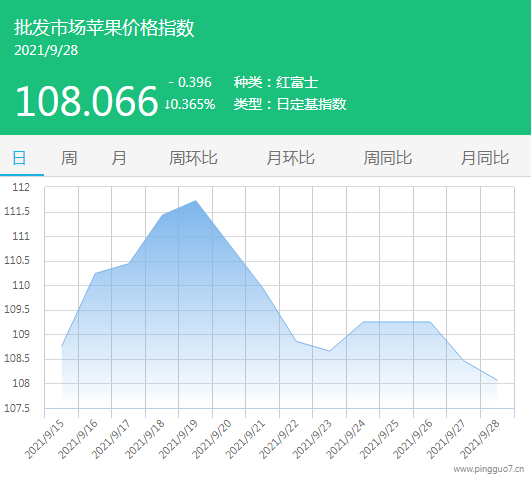Click the first data point near 2021/9/15
The height and width of the screenshot is (479, 531).
pos(62,347)
